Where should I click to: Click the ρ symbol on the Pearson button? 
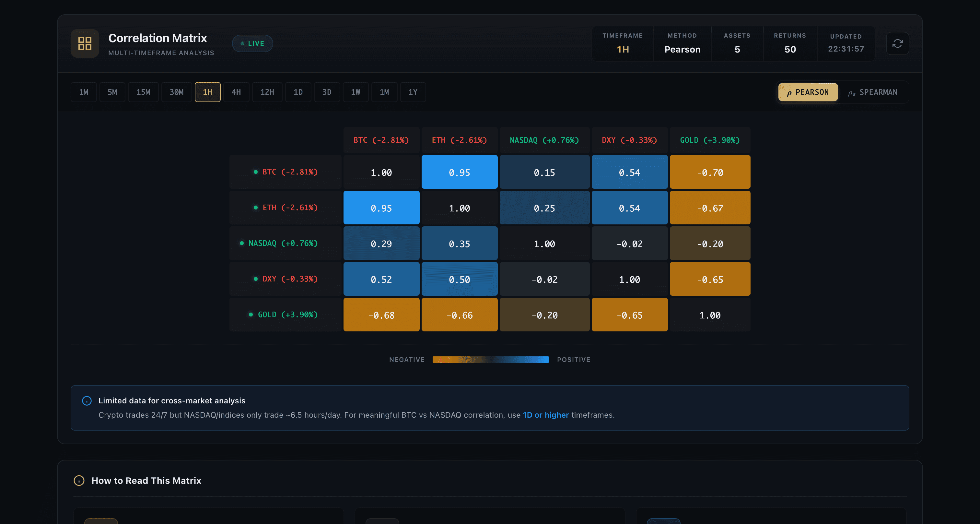[x=789, y=92]
